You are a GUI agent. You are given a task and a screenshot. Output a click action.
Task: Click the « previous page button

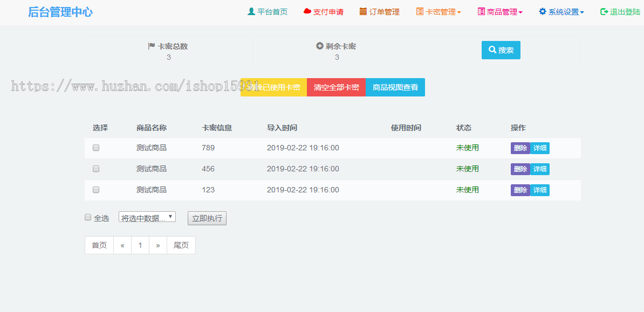pyautogui.click(x=122, y=245)
